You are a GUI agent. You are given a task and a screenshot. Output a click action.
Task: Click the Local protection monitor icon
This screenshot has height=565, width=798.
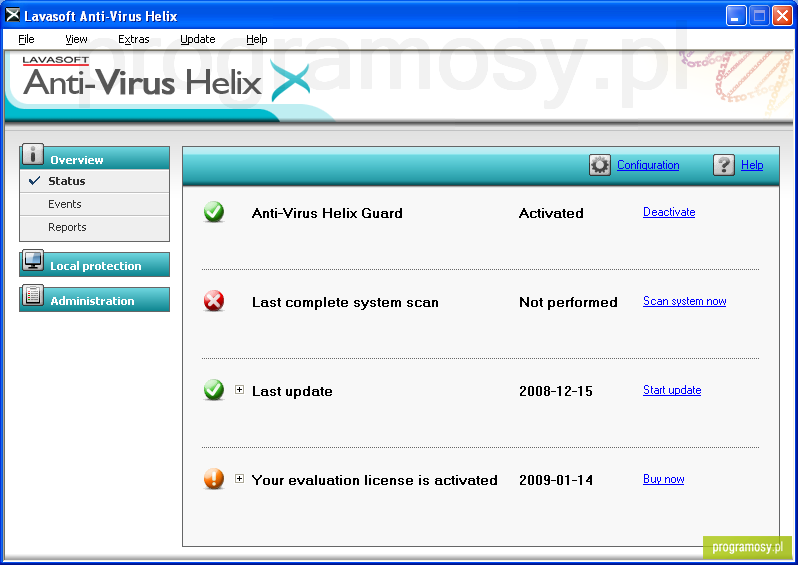click(x=33, y=260)
